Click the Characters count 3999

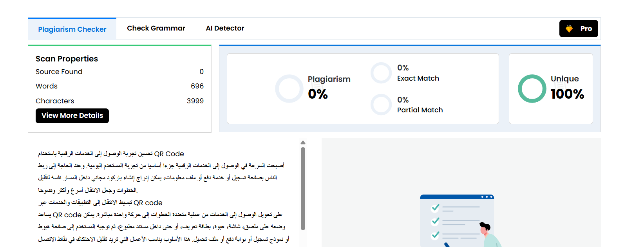tap(195, 101)
